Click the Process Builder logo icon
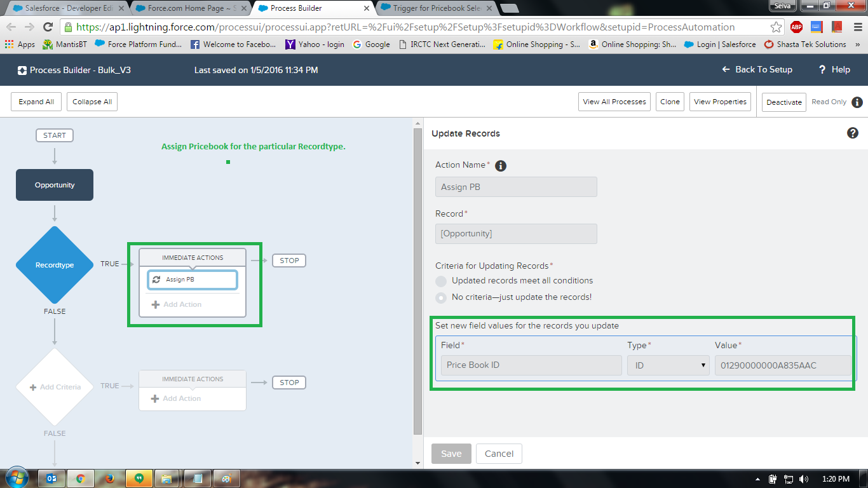This screenshot has height=488, width=868. coord(22,70)
